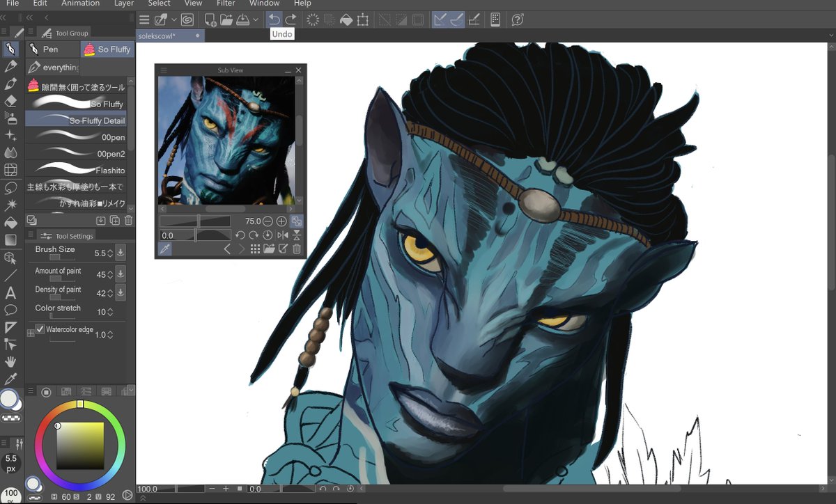Select the Eraser tool

tap(10, 101)
